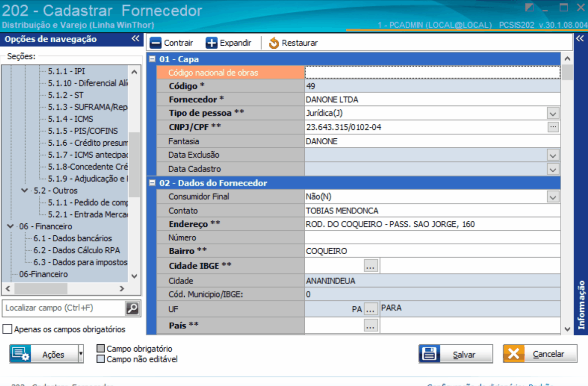Viewport: 588px width, 386px height.
Task: Click the Expandir toolbar button label
Action: (x=235, y=43)
